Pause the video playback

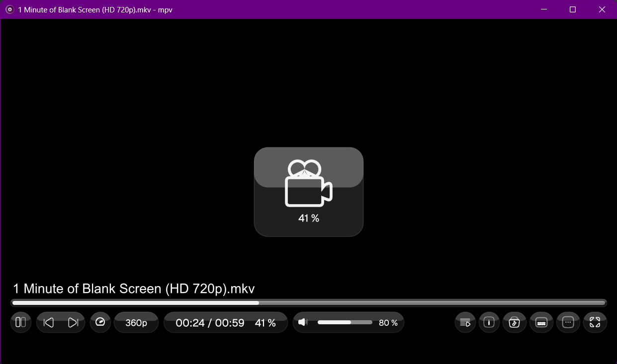pos(21,322)
